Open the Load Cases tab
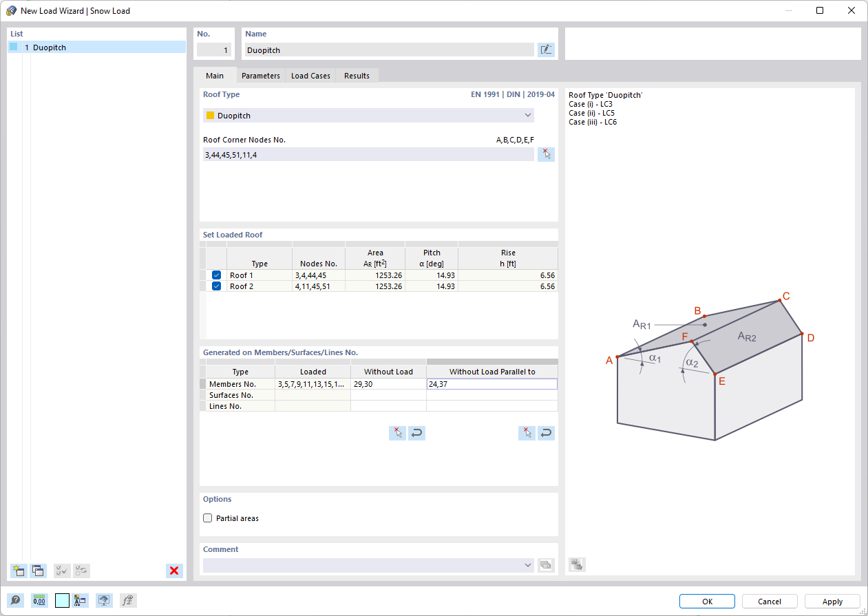This screenshot has width=868, height=616. pos(310,76)
